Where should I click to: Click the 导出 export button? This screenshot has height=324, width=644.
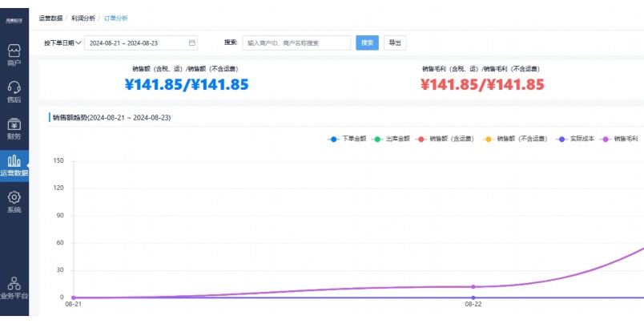click(x=395, y=43)
